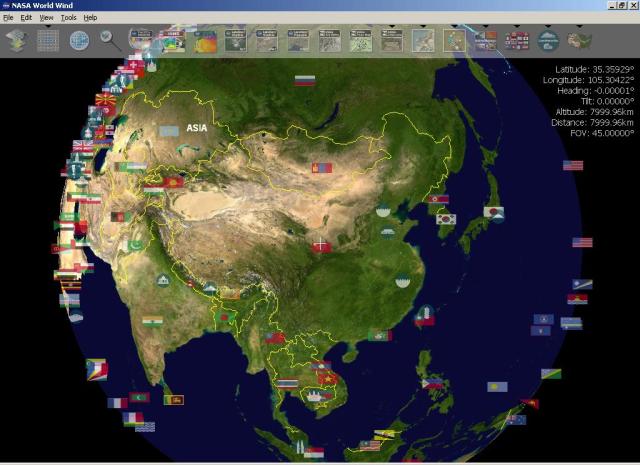
Task: Click the India flag
Action: tap(153, 321)
